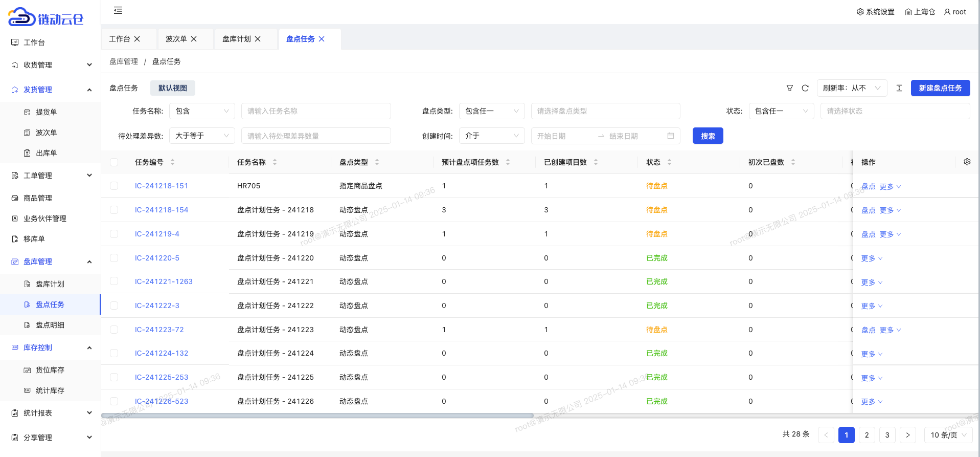Close the 波次单 tab
This screenshot has height=457, width=980.
click(194, 39)
